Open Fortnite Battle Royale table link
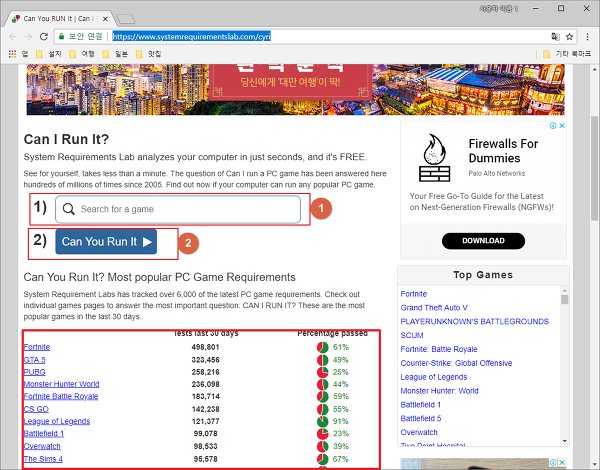Image resolution: width=600 pixels, height=470 pixels. tap(61, 396)
